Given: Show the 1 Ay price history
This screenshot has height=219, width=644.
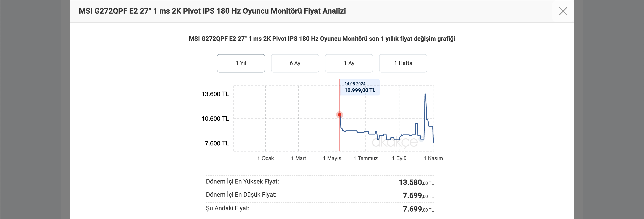Looking at the screenshot, I should [349, 63].
